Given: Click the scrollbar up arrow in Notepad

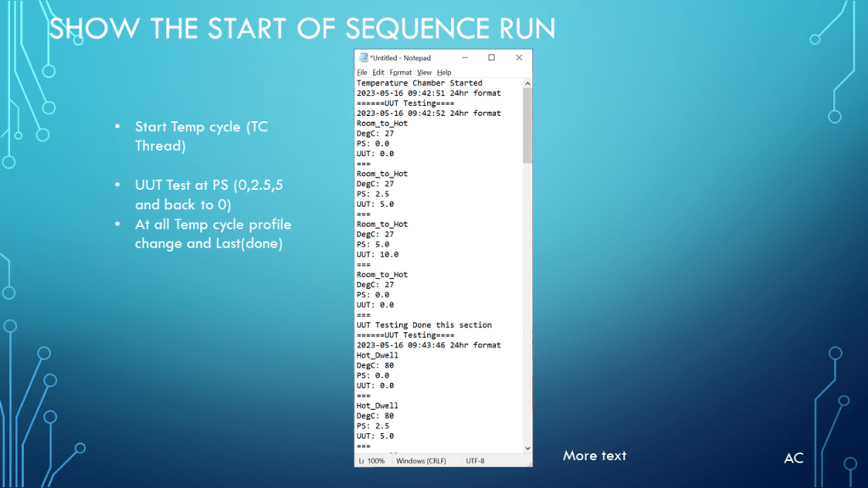Looking at the screenshot, I should pyautogui.click(x=527, y=83).
